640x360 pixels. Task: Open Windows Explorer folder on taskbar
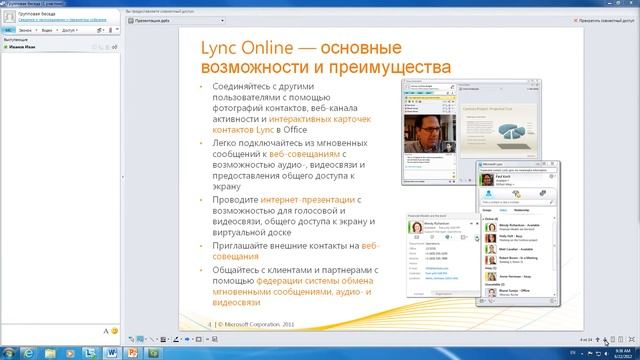50,353
